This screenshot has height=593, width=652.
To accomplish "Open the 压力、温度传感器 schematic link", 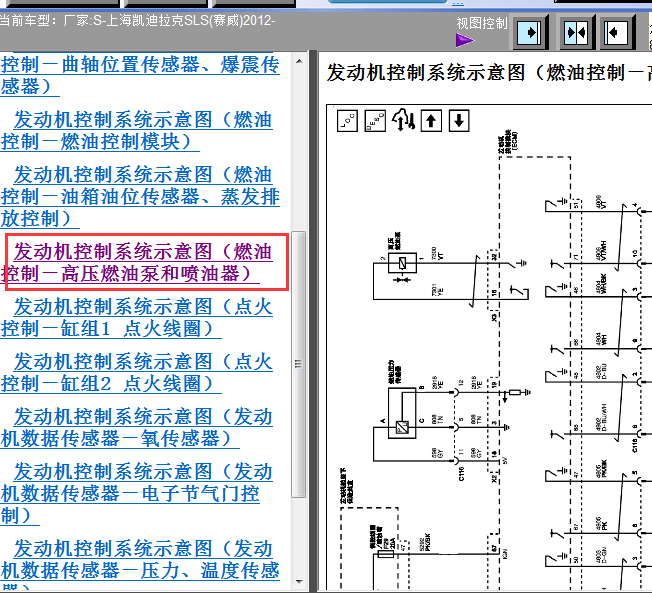I will (140, 560).
